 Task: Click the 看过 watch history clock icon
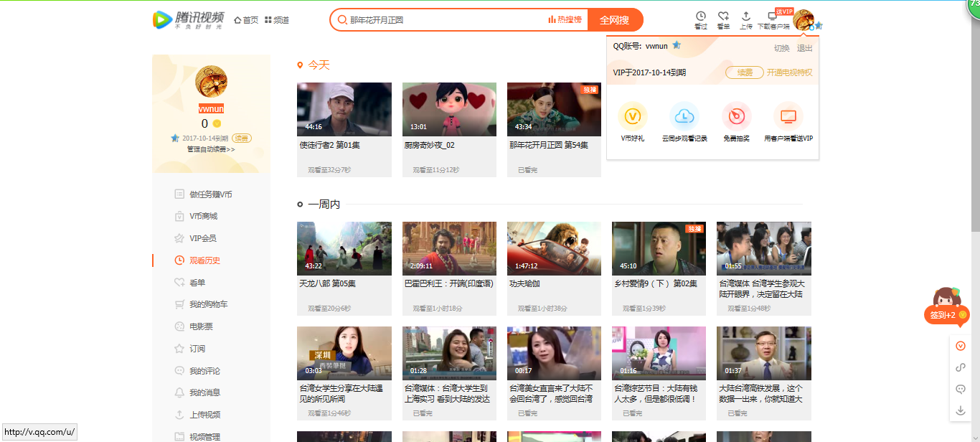pyautogui.click(x=700, y=17)
